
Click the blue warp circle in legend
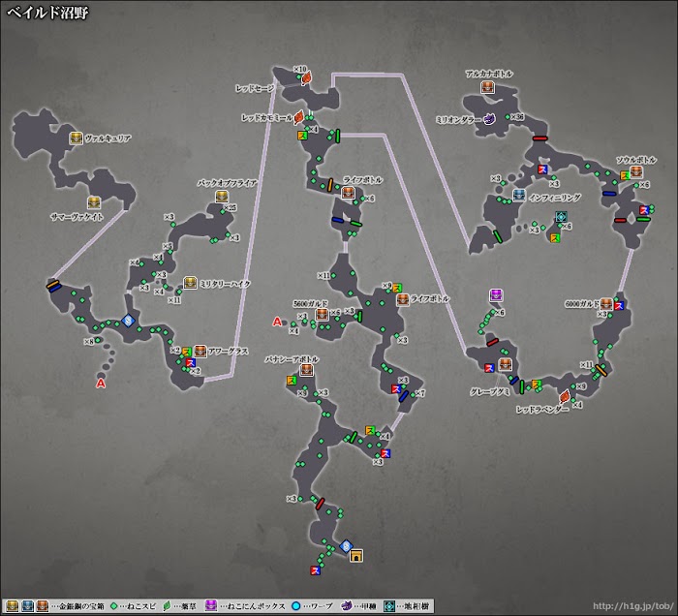tap(295, 606)
